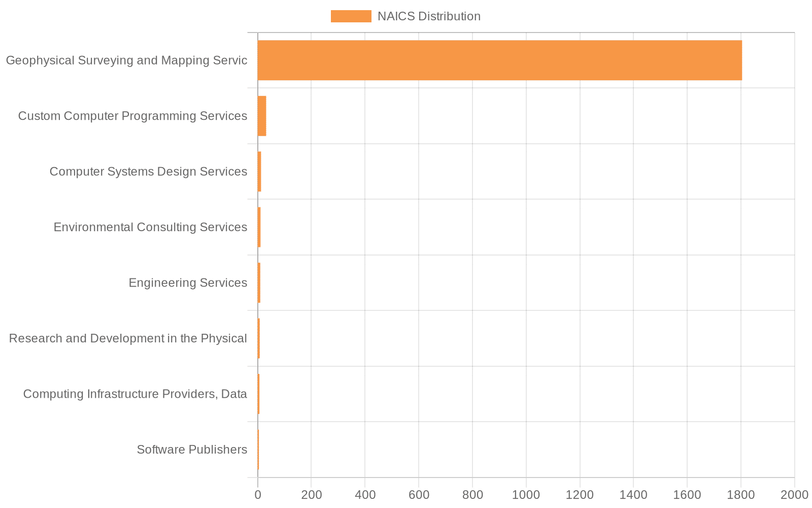812x508 pixels.
Task: Click the Research and Development bar
Action: click(258, 338)
